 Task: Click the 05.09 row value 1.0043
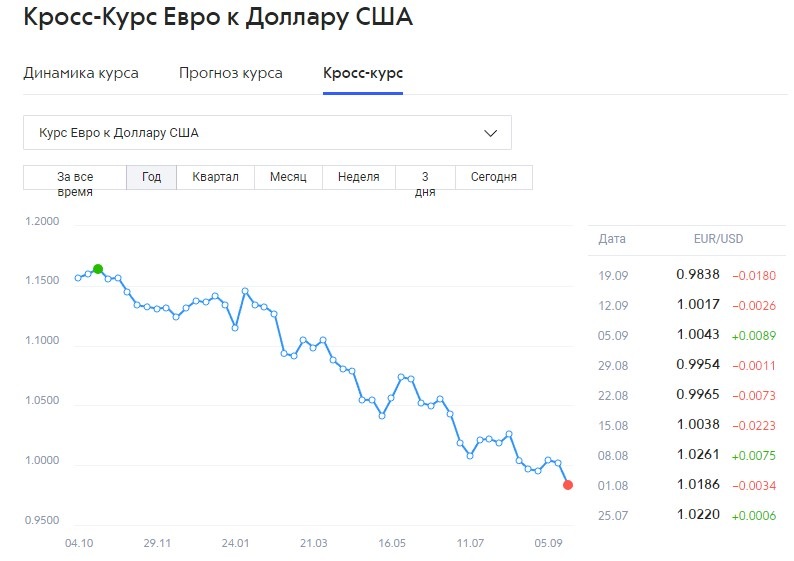tap(698, 335)
